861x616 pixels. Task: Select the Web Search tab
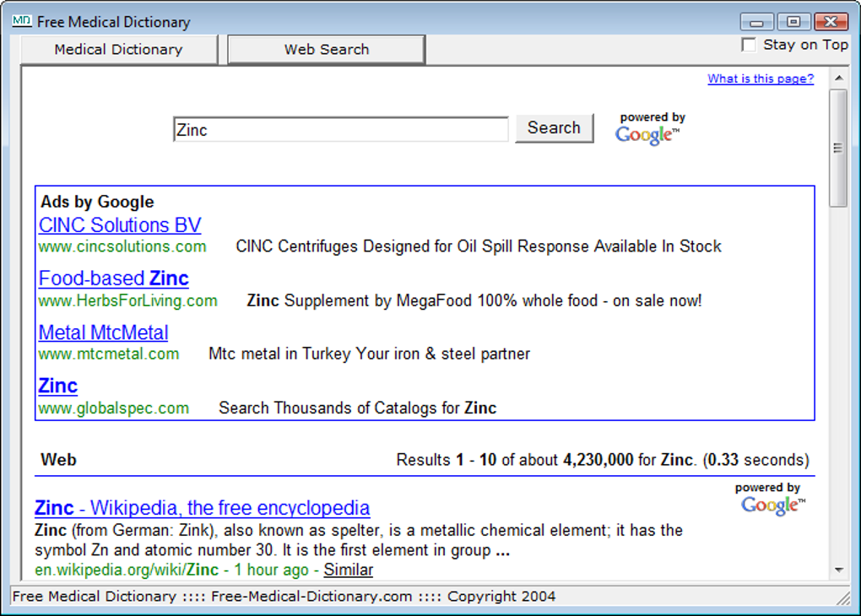pyautogui.click(x=326, y=50)
